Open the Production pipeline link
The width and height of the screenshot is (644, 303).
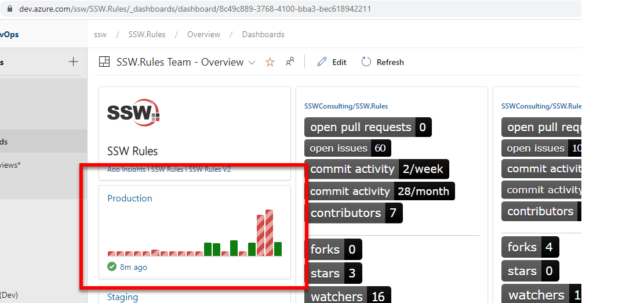point(130,198)
